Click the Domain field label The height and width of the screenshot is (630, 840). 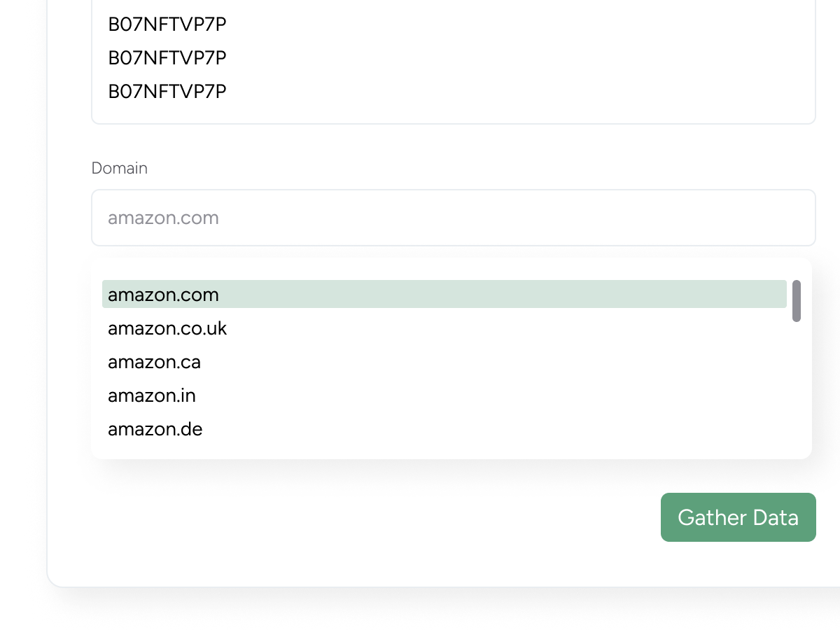120,168
